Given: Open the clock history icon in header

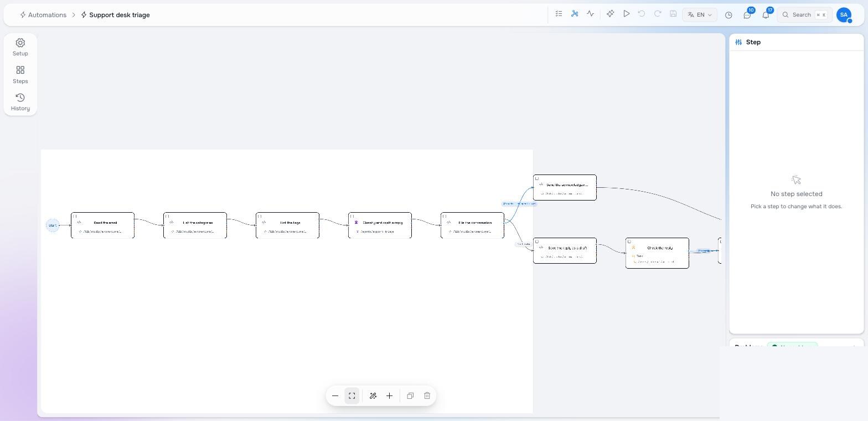Looking at the screenshot, I should (x=728, y=15).
